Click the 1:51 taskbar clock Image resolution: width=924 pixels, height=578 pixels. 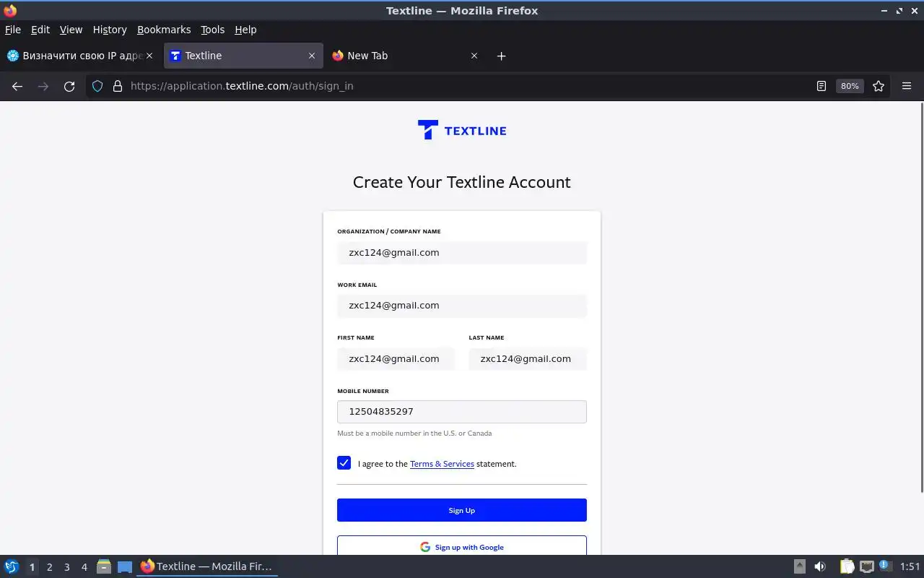coord(910,567)
